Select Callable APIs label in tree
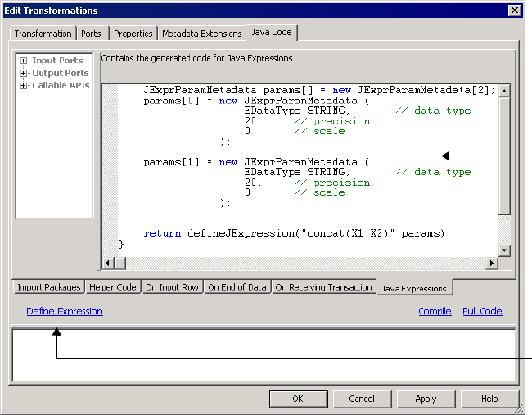The width and height of the screenshot is (532, 415). pos(61,85)
